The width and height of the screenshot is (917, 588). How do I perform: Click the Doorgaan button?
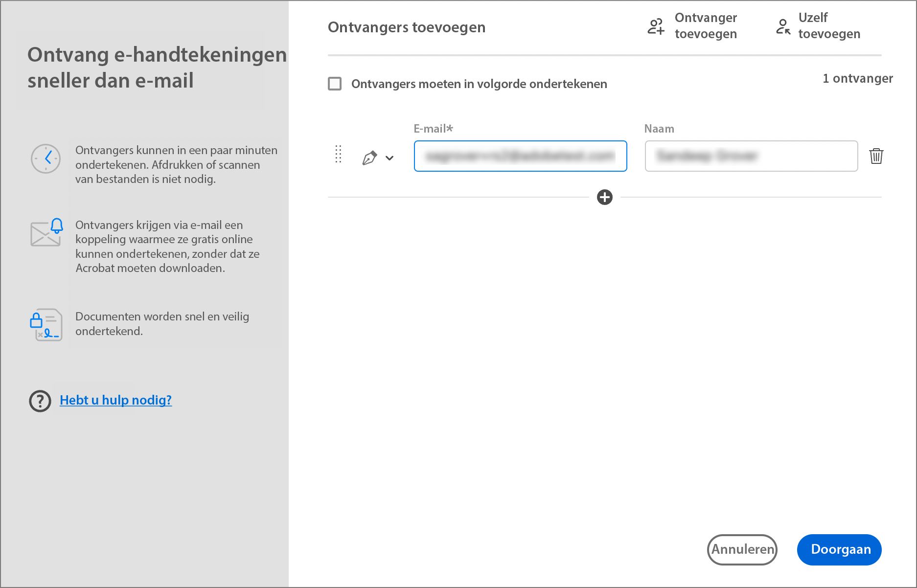(839, 549)
